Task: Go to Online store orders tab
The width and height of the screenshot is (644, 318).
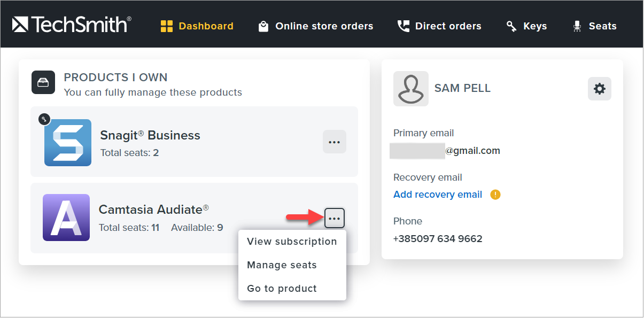Action: pos(324,26)
